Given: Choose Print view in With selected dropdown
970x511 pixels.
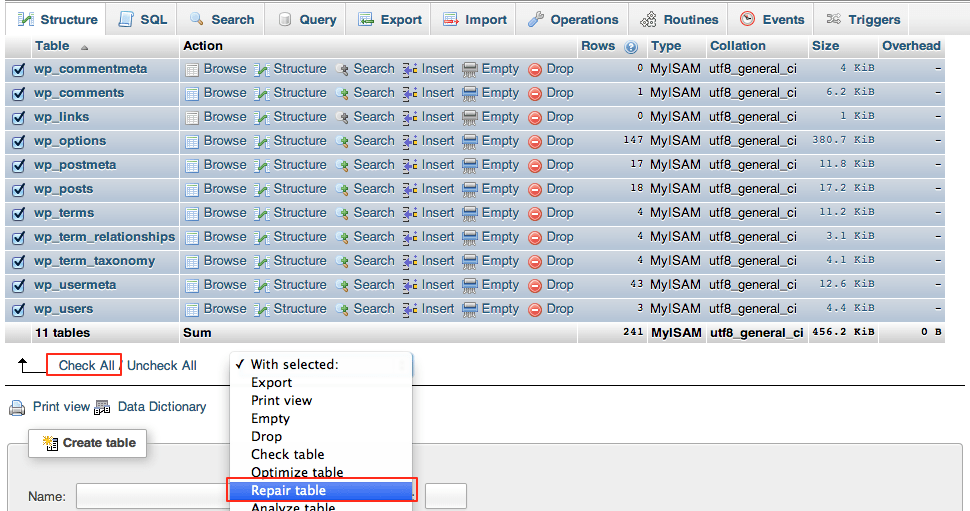Looking at the screenshot, I should pyautogui.click(x=320, y=401).
